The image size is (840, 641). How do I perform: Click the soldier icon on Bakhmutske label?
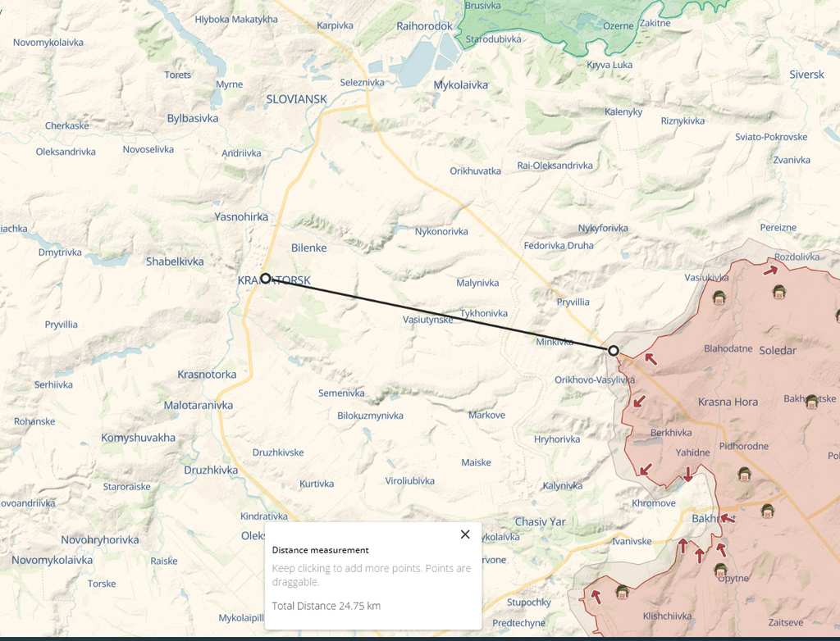811,402
